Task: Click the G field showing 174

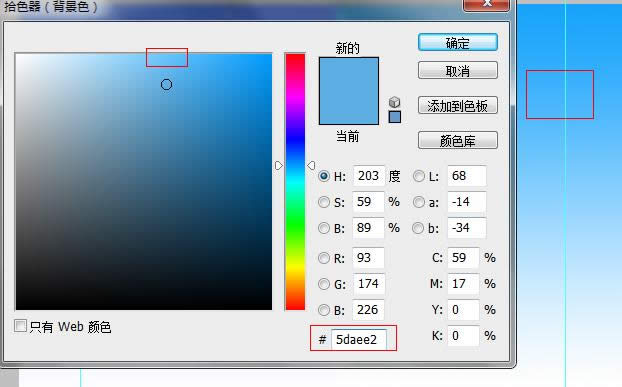Action: point(369,284)
